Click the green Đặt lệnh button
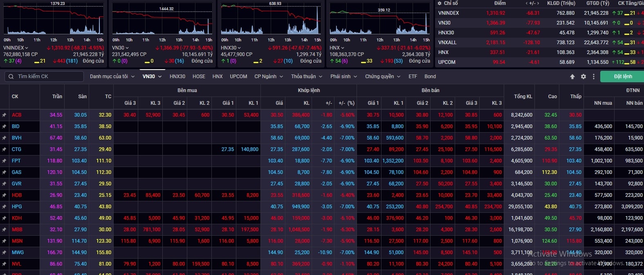 (622, 77)
